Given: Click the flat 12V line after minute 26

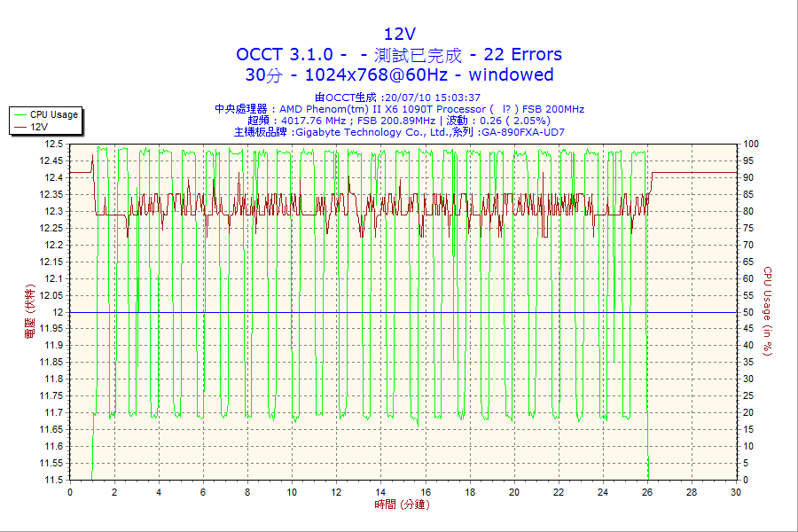Looking at the screenshot, I should [x=694, y=173].
